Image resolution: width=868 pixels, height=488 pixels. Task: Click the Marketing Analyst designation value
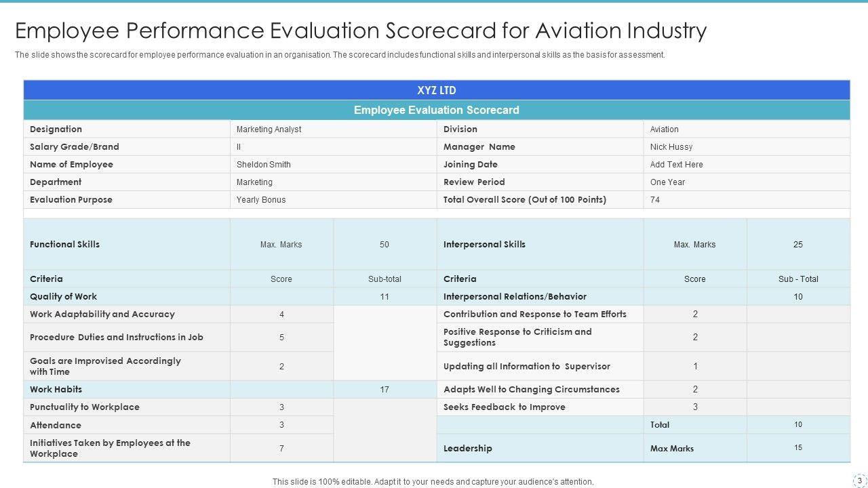[x=269, y=129]
